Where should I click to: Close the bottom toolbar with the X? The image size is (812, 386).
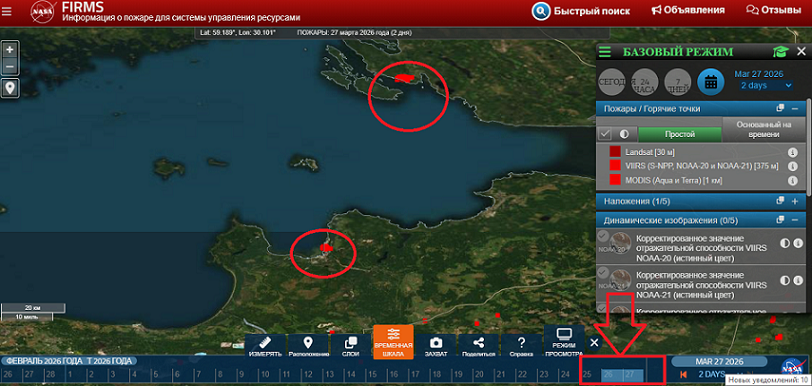[x=594, y=342]
